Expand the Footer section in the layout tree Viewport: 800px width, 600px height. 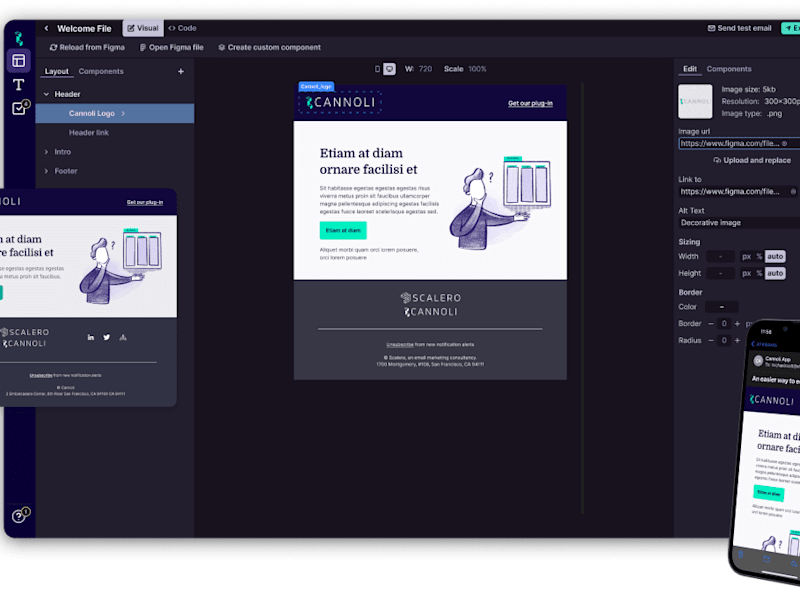46,171
